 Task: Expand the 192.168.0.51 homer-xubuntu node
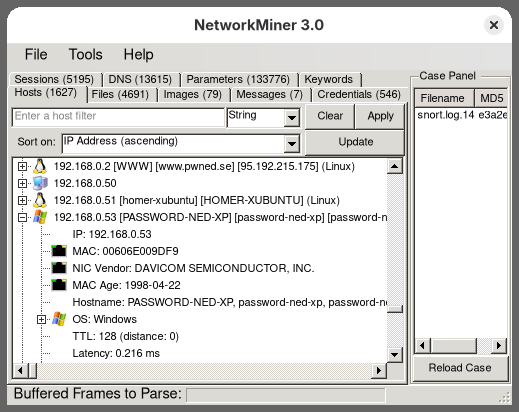pyautogui.click(x=22, y=200)
